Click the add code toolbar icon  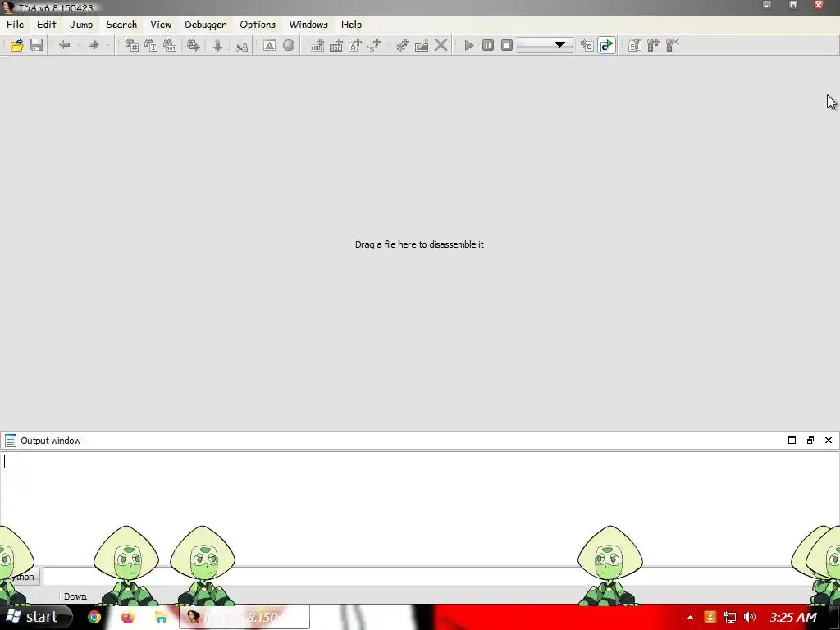(317, 46)
